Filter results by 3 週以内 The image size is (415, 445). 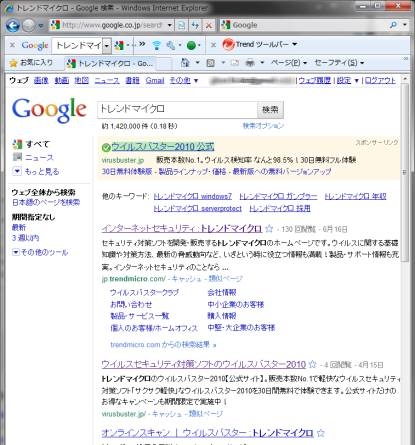click(25, 238)
